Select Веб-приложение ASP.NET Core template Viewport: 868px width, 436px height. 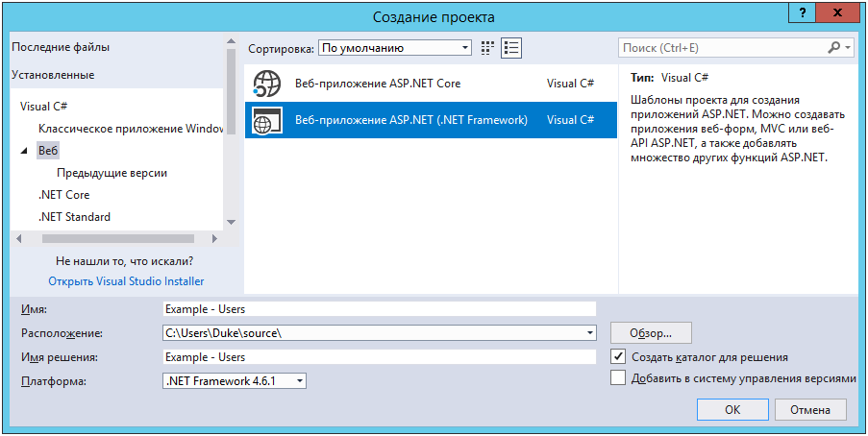[431, 85]
